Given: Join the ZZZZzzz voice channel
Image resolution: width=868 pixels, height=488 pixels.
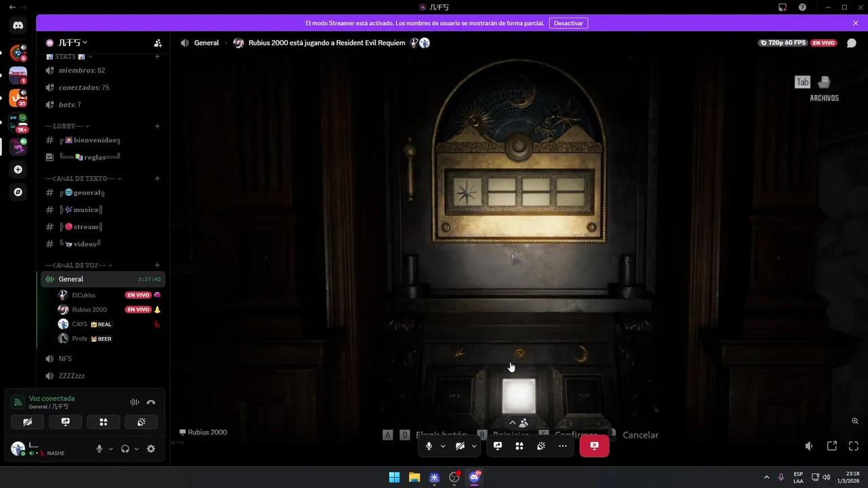Looking at the screenshot, I should click(103, 375).
